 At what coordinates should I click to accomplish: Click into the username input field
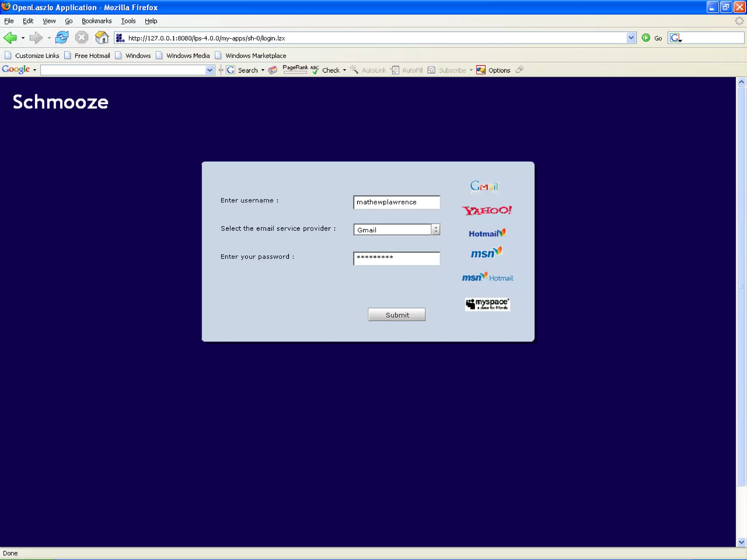pyautogui.click(x=396, y=202)
